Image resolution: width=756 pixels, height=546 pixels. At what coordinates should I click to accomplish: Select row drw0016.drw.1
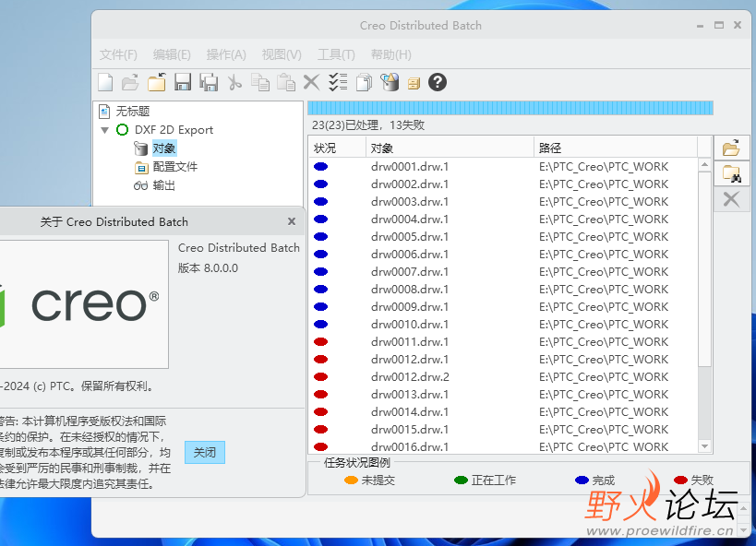point(504,446)
